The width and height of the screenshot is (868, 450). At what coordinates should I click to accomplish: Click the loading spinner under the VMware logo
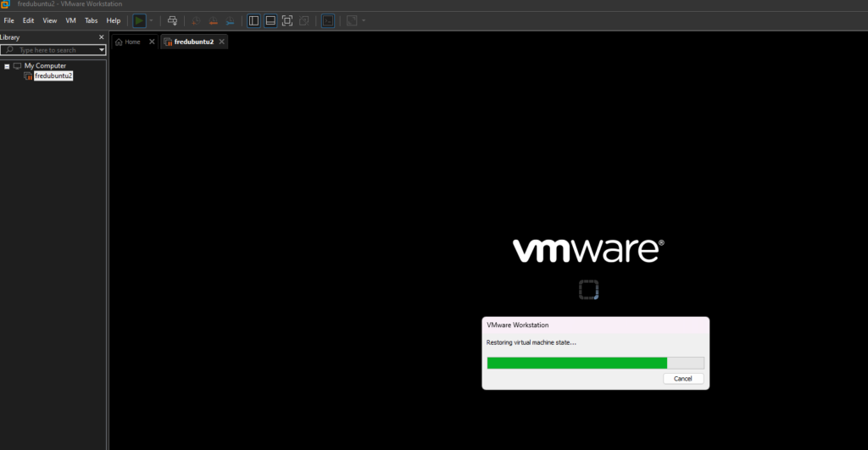tap(588, 290)
